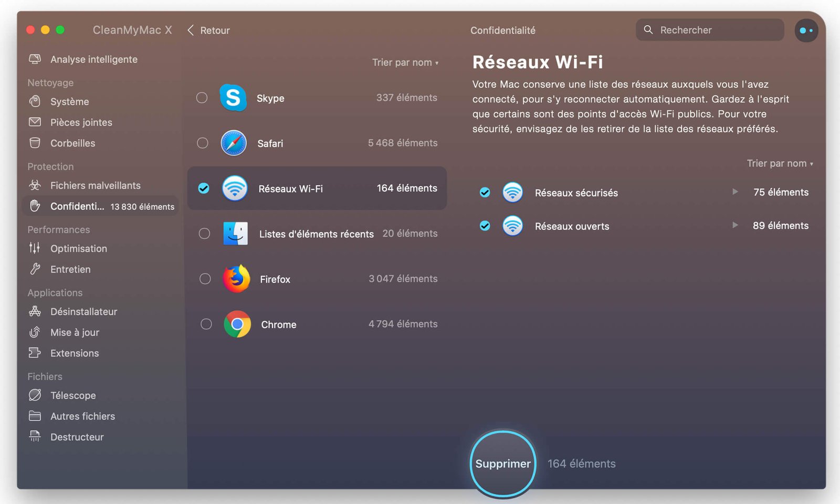This screenshot has width=840, height=504.
Task: Click the Analyse intelligente monitor icon
Action: click(35, 59)
